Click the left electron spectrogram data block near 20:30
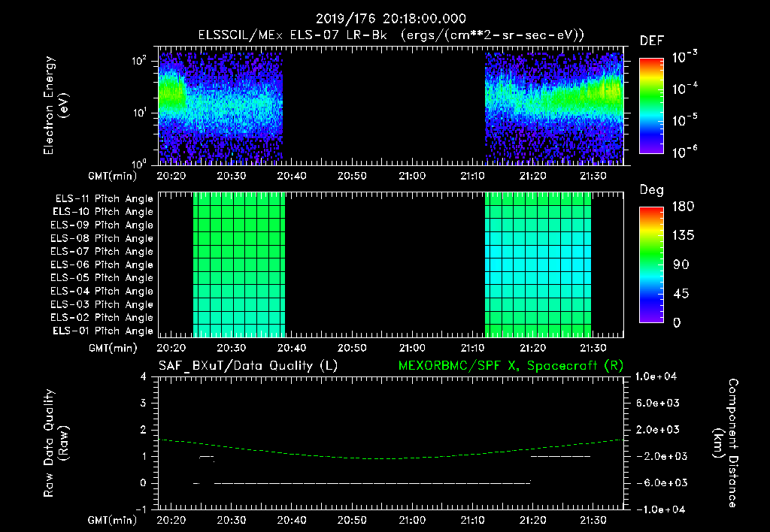Image resolution: width=770 pixels, height=532 pixels. (220, 108)
